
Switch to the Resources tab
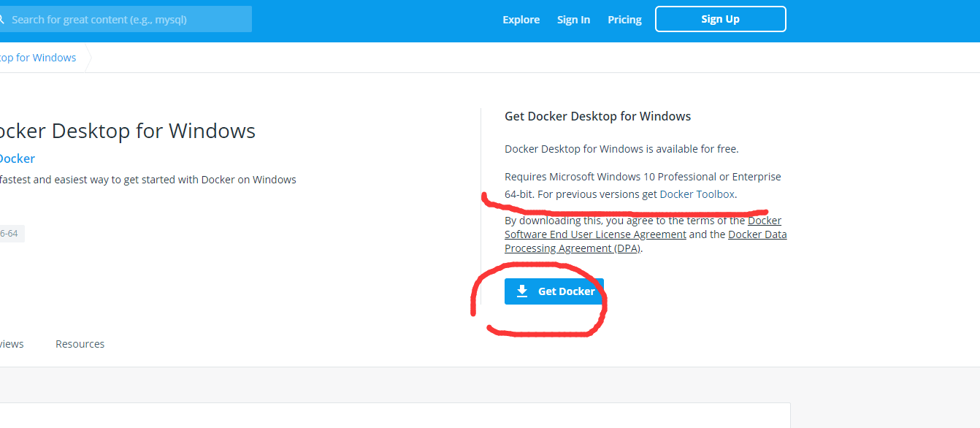pos(80,344)
